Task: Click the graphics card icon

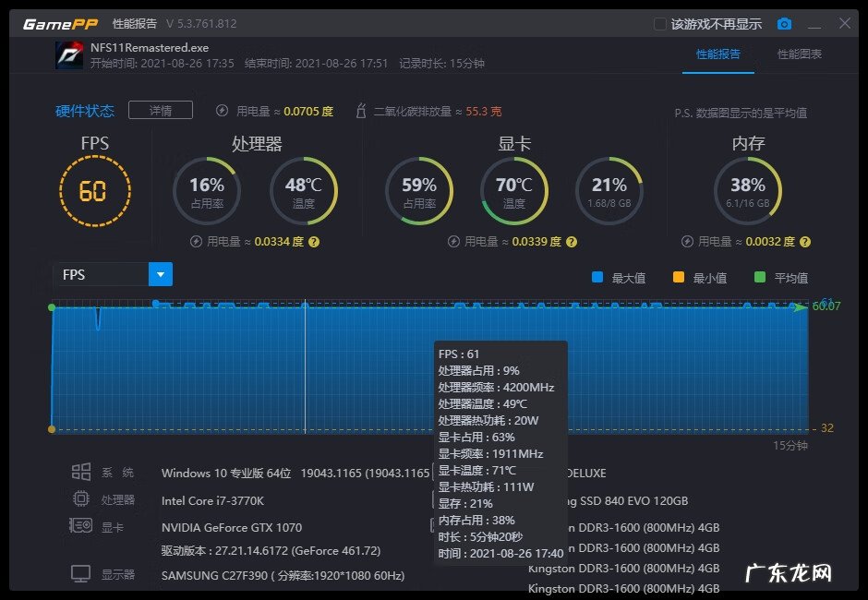Action: 81,525
